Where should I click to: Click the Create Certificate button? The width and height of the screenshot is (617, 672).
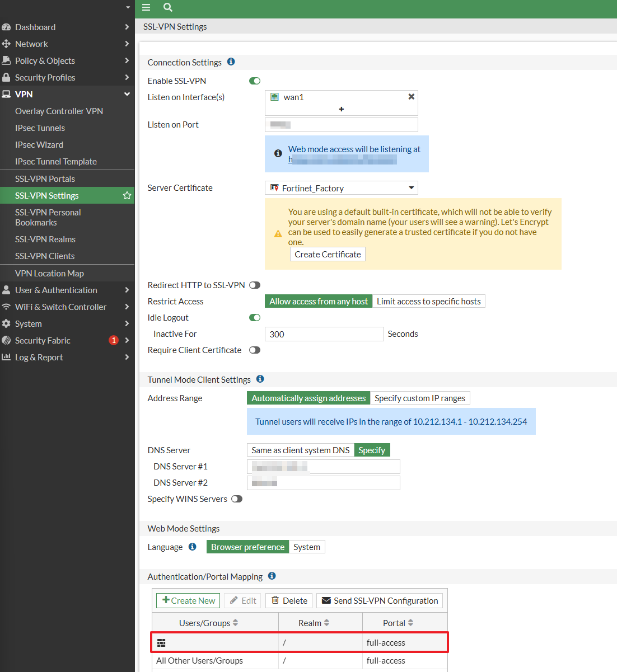click(x=328, y=254)
